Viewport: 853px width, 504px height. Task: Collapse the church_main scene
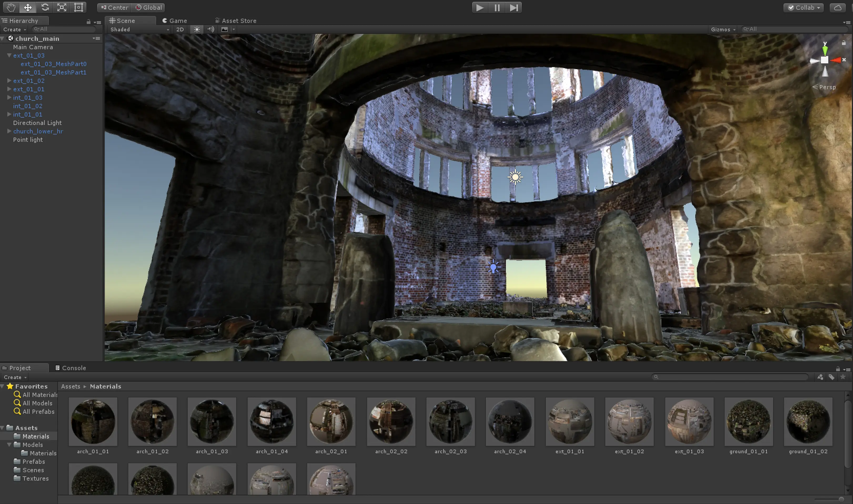[x=3, y=39]
